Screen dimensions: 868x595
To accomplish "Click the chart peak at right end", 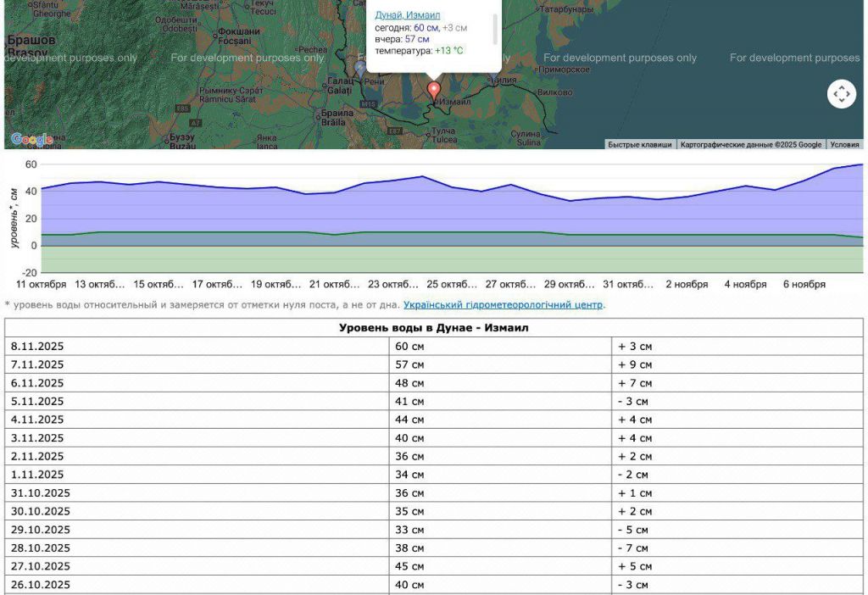I will point(861,164).
